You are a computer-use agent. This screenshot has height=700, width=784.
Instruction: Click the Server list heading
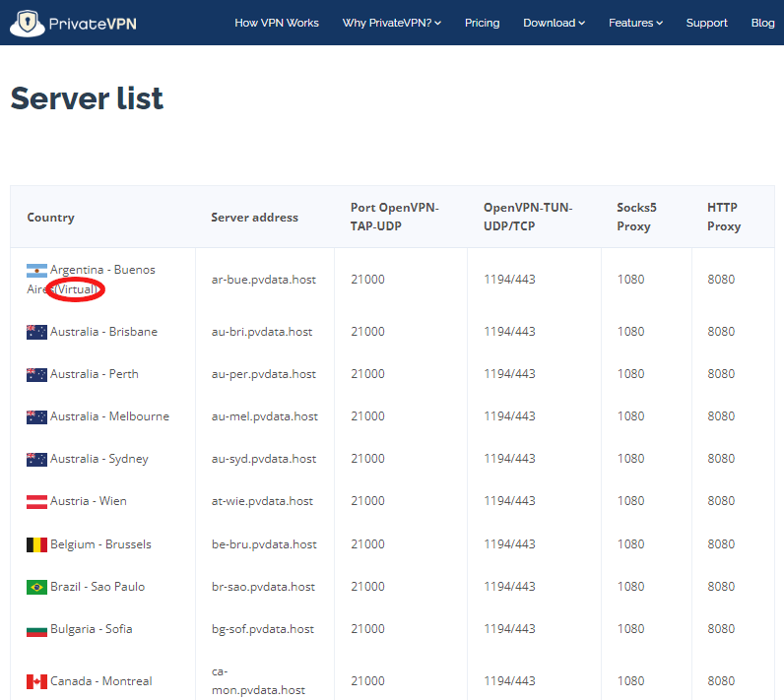[x=87, y=97]
